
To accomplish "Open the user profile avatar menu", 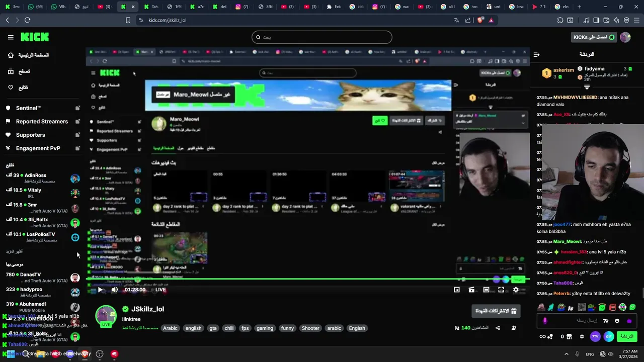I will 625,37.
